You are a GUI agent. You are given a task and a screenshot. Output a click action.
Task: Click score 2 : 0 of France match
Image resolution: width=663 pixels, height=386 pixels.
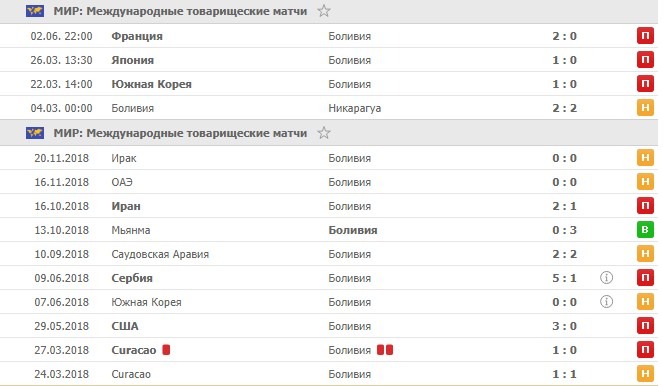click(x=564, y=36)
